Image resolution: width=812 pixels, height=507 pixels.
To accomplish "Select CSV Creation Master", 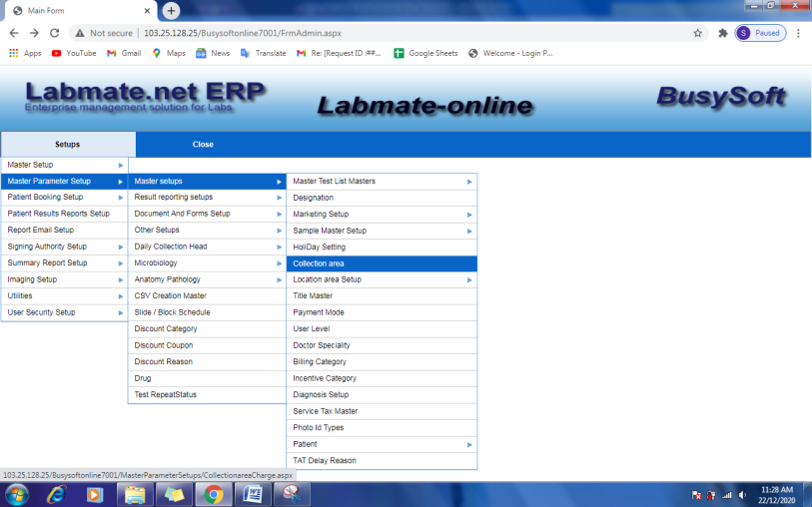I will pos(207,296).
